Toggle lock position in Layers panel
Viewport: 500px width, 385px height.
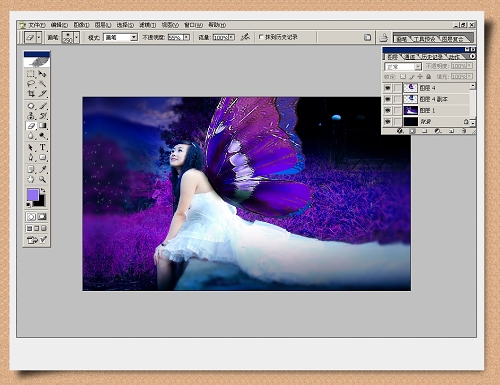click(x=420, y=77)
